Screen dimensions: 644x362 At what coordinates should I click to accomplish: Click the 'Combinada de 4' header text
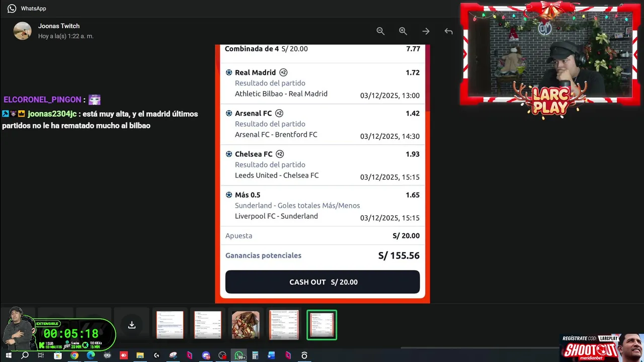[252, 49]
